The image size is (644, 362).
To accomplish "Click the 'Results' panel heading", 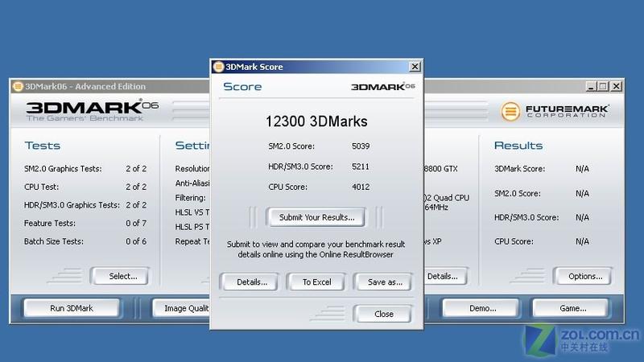I will click(518, 146).
